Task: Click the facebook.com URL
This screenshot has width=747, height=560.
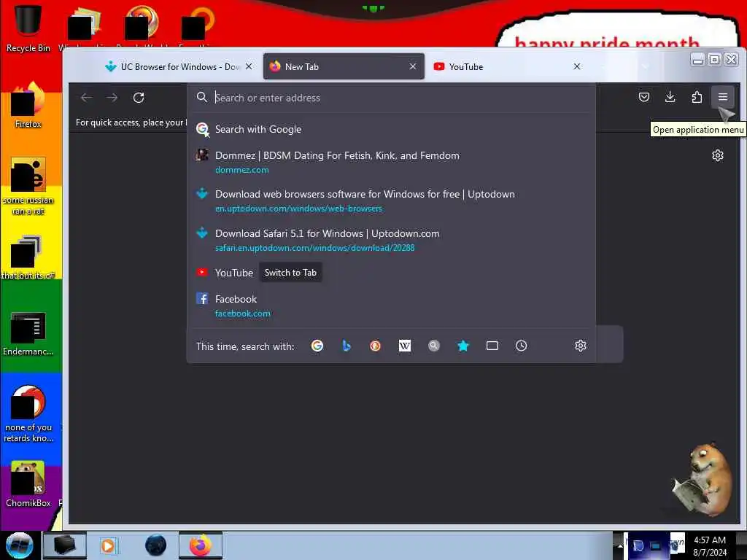Action: click(x=242, y=314)
